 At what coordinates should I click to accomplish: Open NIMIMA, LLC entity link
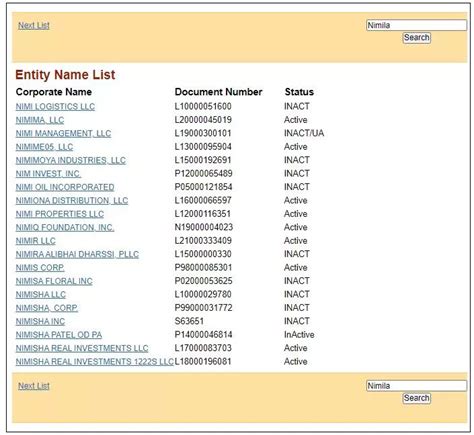tap(40, 120)
